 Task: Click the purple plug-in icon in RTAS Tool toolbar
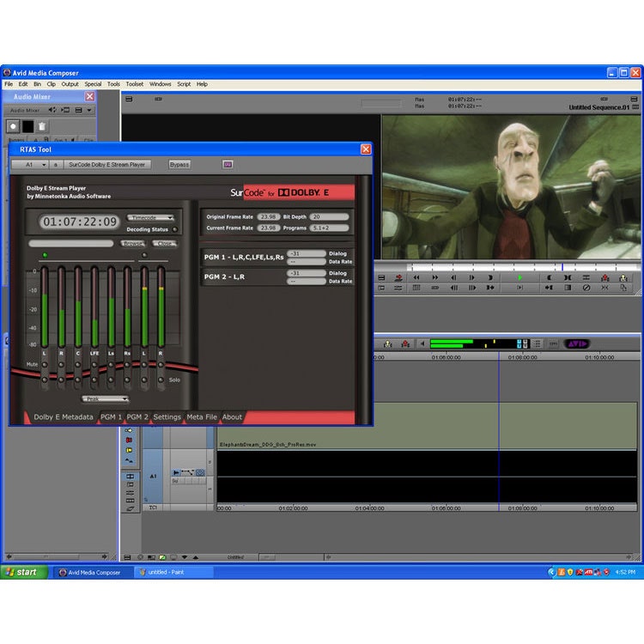point(228,164)
